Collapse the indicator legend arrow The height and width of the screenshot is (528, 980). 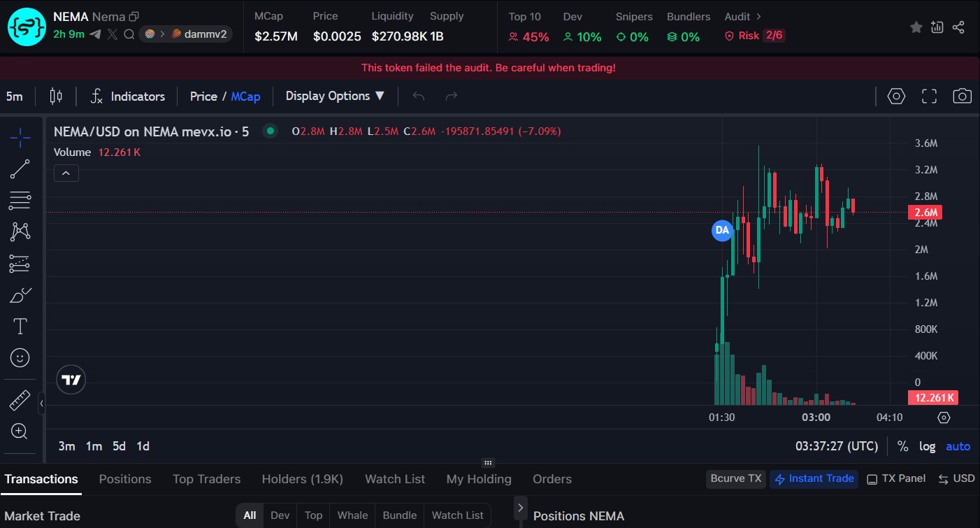(x=66, y=173)
